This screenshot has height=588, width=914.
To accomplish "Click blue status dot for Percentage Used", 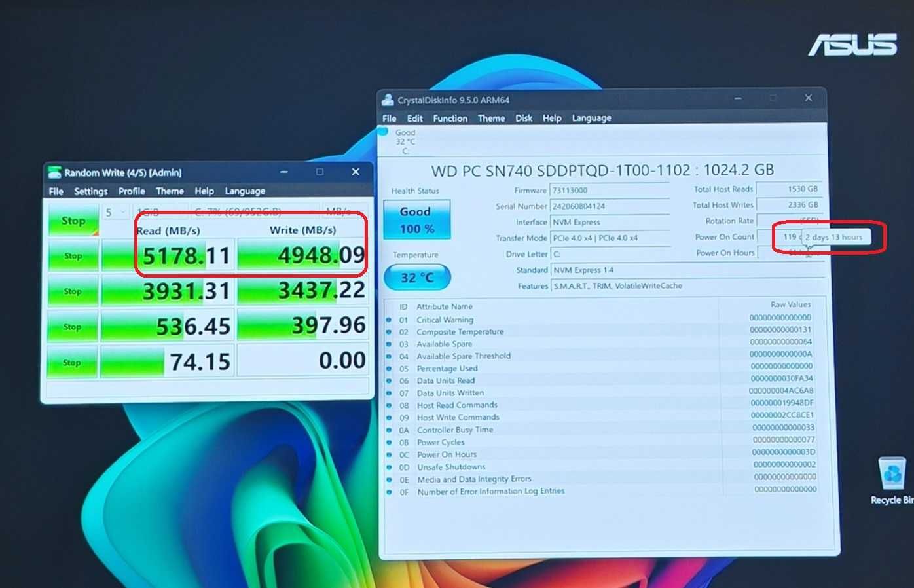I will pyautogui.click(x=389, y=369).
